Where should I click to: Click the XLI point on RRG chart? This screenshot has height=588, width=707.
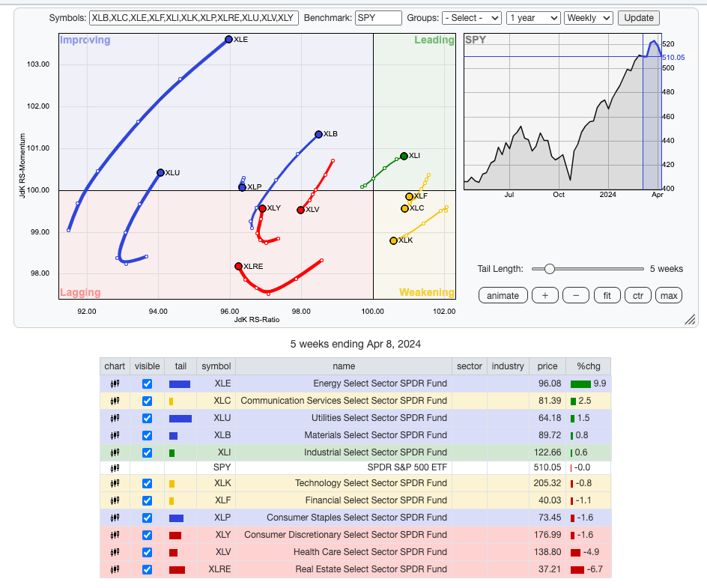(x=404, y=156)
